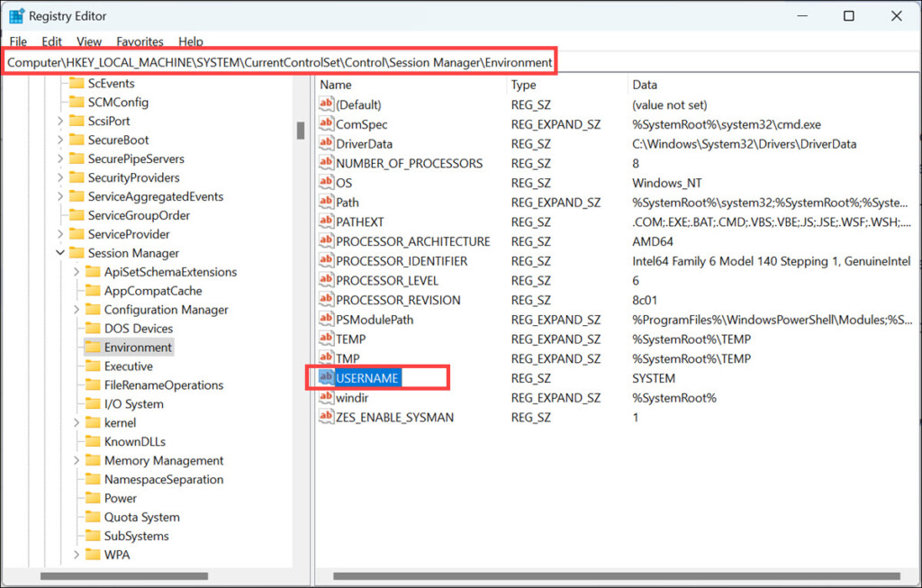Click the values pane horizontal scrollbar
The image size is (922, 588).
540,575
